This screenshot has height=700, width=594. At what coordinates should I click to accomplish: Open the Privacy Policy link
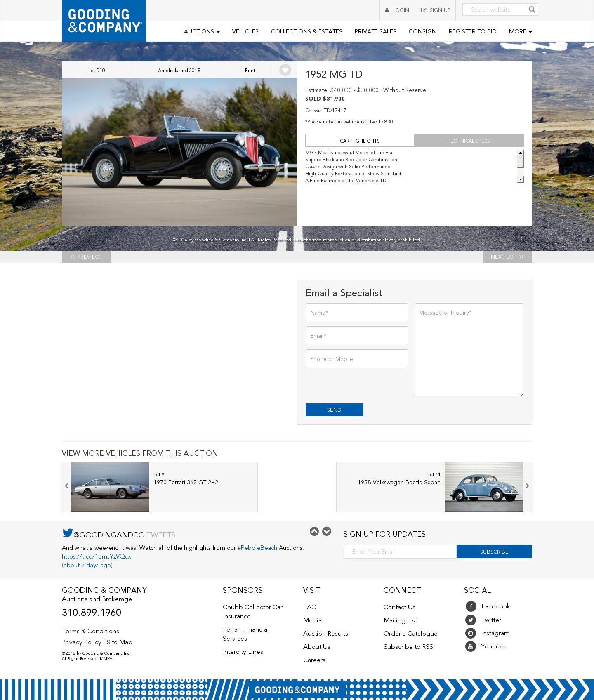pyautogui.click(x=82, y=642)
